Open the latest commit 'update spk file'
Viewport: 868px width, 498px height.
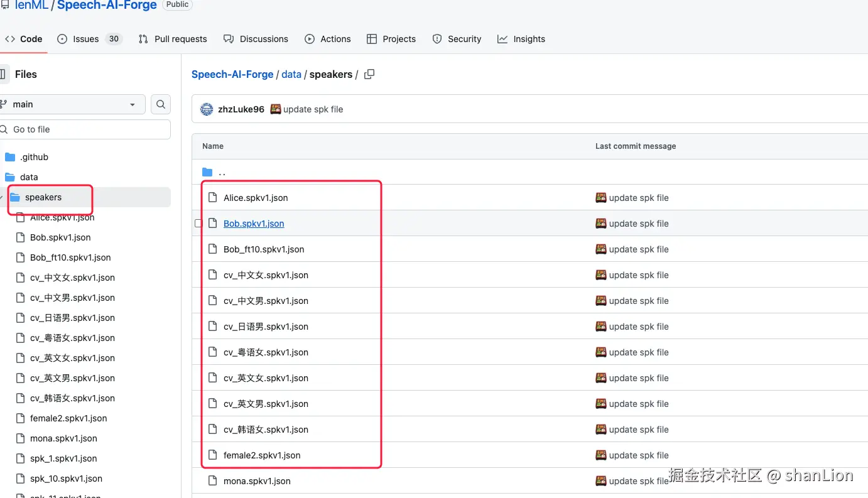coord(313,109)
